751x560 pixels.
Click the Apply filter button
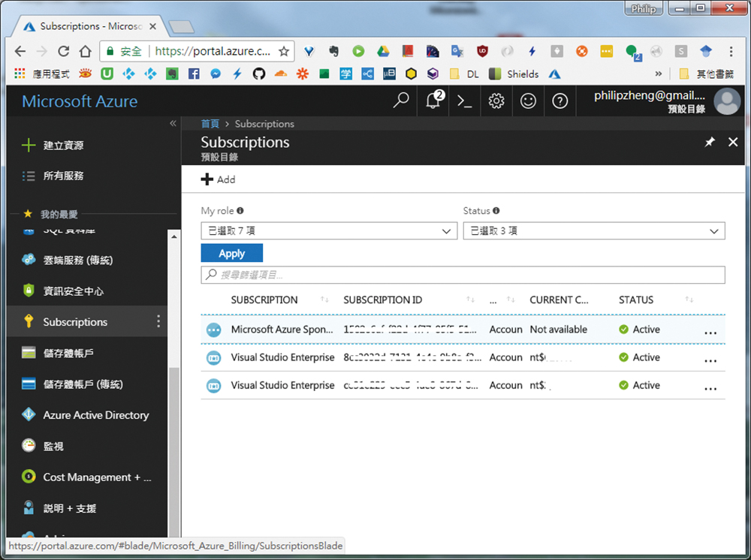232,253
